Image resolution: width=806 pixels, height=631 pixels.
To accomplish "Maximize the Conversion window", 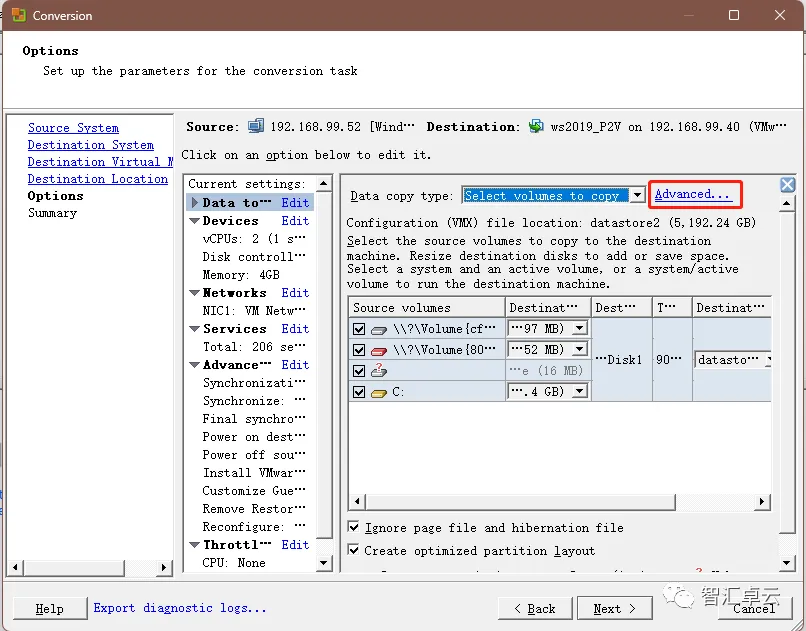I will (734, 15).
